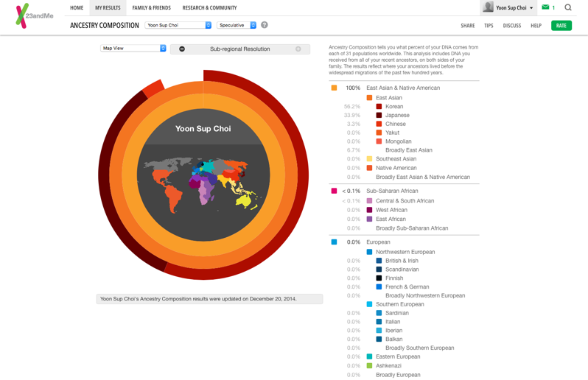Select the French & German row

click(x=388, y=286)
